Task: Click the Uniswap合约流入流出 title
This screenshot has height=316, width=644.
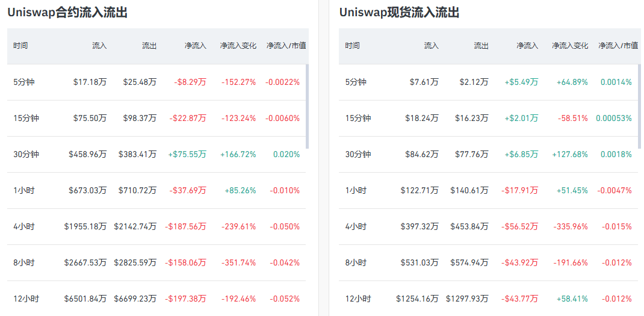Action: coord(67,13)
